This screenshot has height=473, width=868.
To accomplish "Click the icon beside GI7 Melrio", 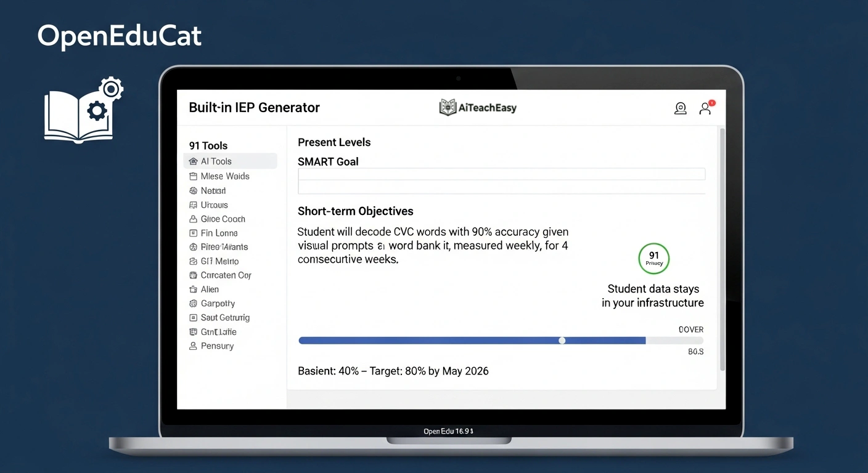I will [193, 261].
